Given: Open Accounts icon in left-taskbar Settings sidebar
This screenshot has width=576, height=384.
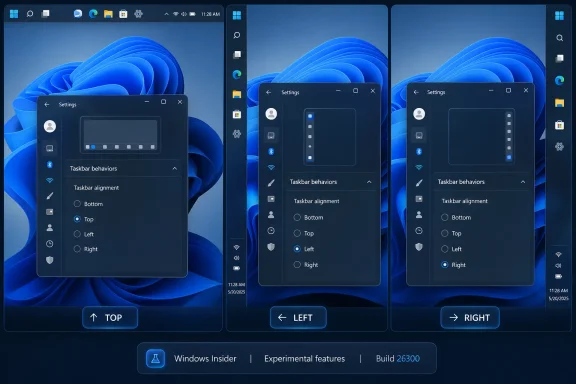Looking at the screenshot, I should [271, 215].
